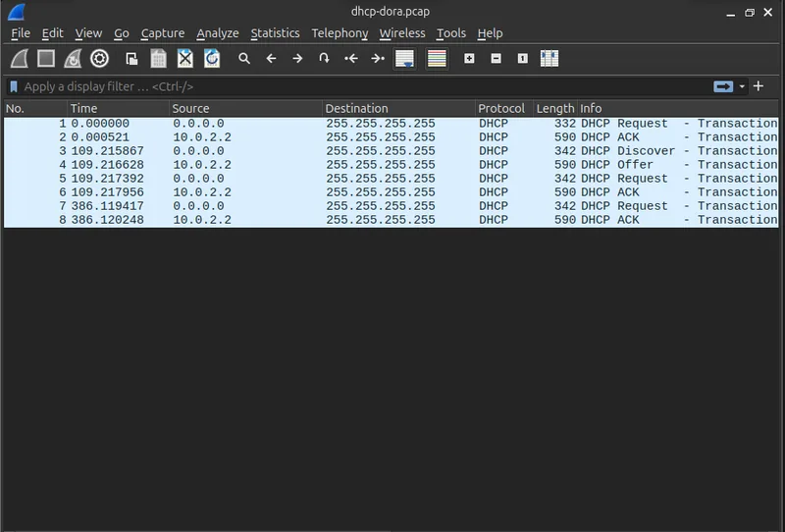This screenshot has height=532, width=785.
Task: Open the Wireless menu
Action: pos(402,33)
